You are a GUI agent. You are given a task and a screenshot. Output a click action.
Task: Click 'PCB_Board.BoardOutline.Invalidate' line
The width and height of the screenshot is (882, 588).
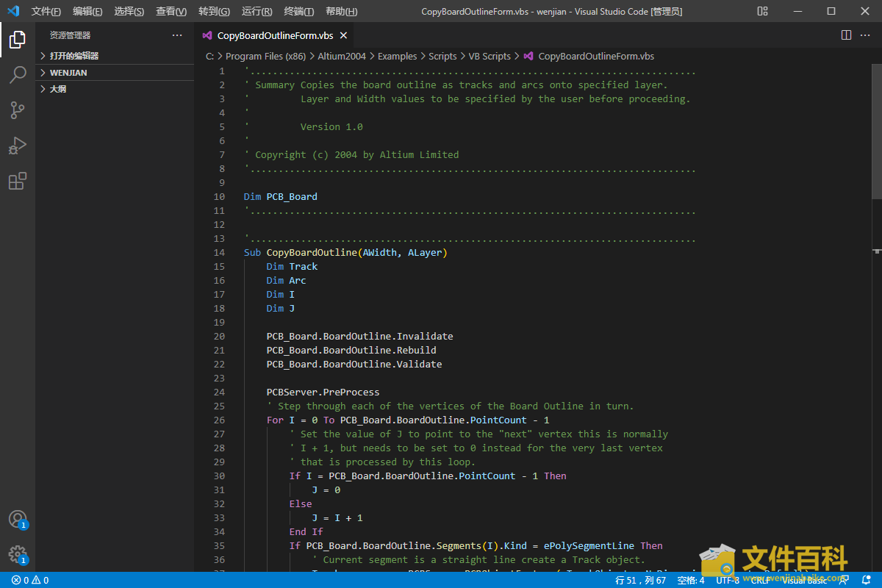pos(359,337)
